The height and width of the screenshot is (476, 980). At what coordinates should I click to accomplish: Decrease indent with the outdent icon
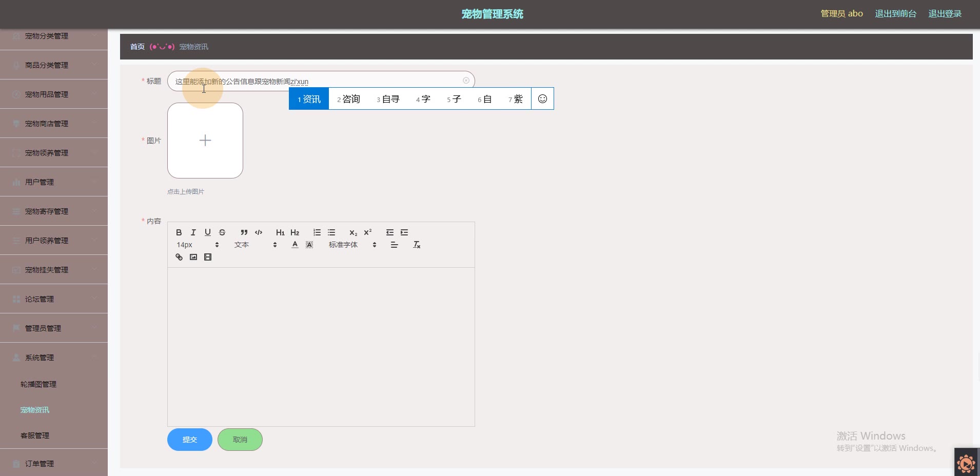390,232
